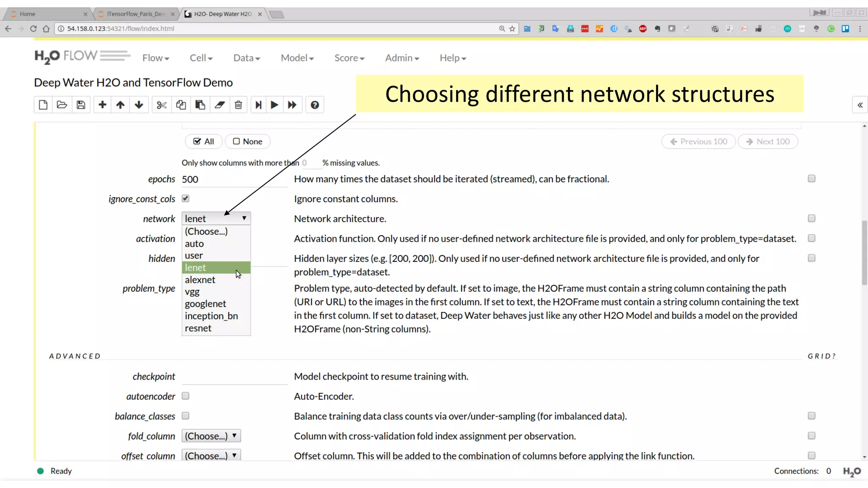Check grid checkbox for balance_classes
The width and height of the screenshot is (868, 488).
(x=812, y=416)
